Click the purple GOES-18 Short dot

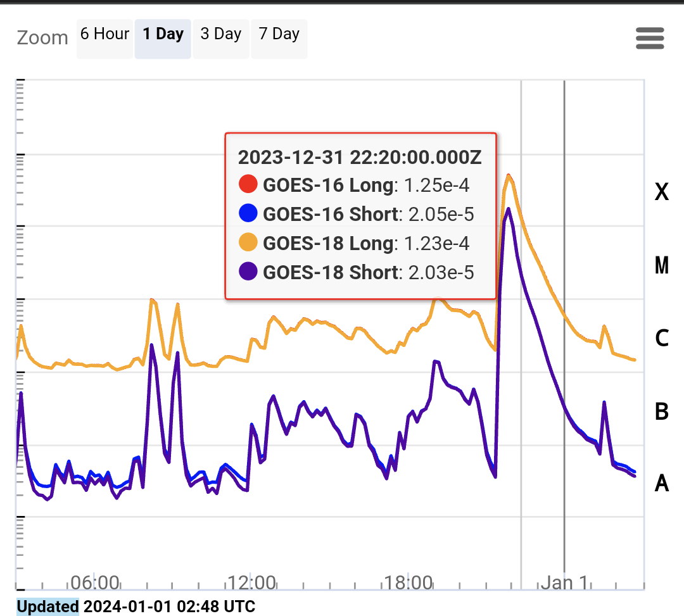248,272
